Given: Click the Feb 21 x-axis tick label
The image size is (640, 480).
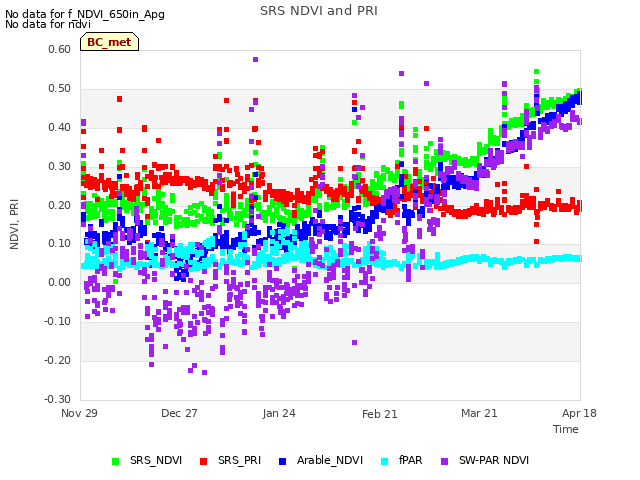Looking at the screenshot, I should click(x=380, y=414).
